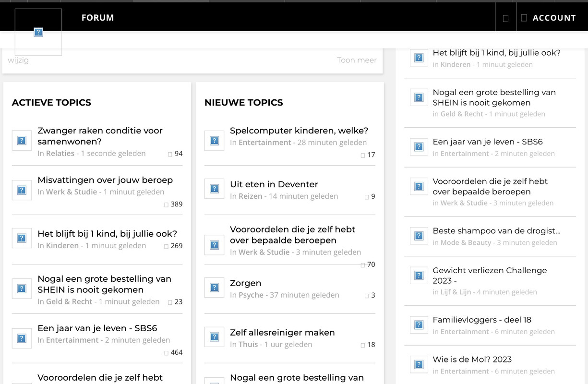
Task: Open Het blijft bij 1 kind in right sidebar
Action: tap(497, 53)
